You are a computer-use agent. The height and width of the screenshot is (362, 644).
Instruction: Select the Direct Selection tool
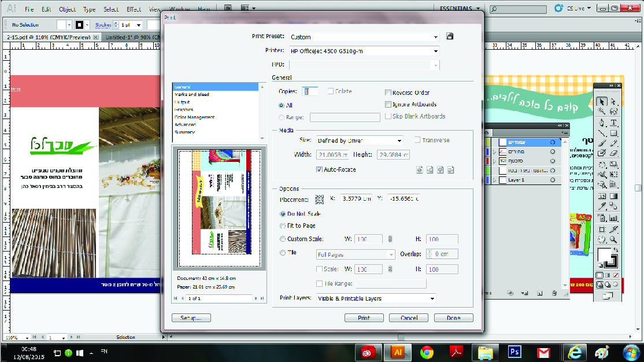coord(613,102)
